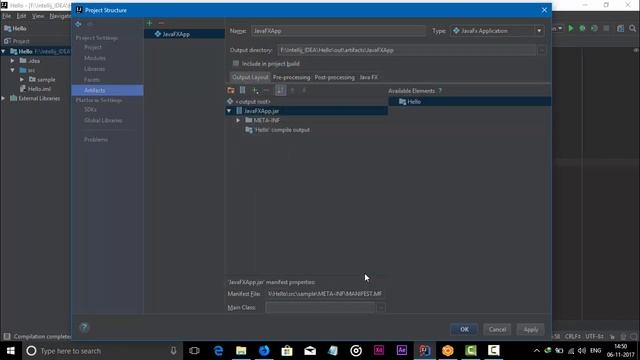This screenshot has width=640, height=360.
Task: Open the Mail app from the taskbar
Action: pyautogui.click(x=310, y=351)
